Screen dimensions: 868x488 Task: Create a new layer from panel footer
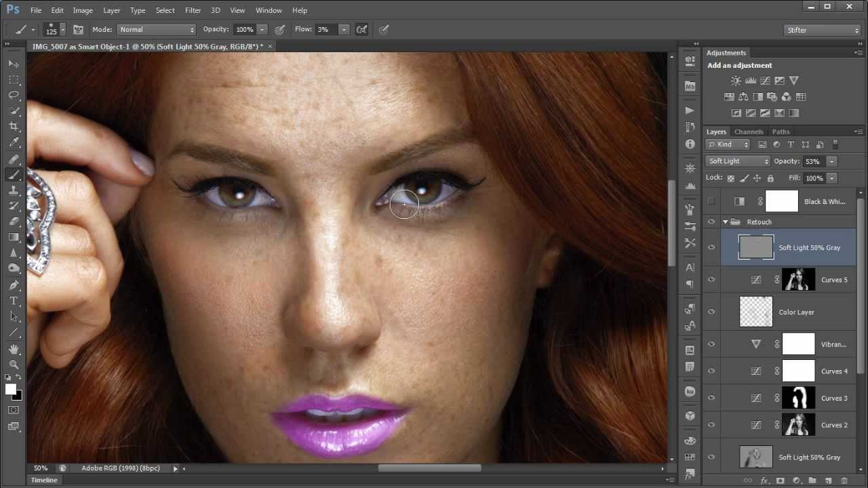click(828, 481)
